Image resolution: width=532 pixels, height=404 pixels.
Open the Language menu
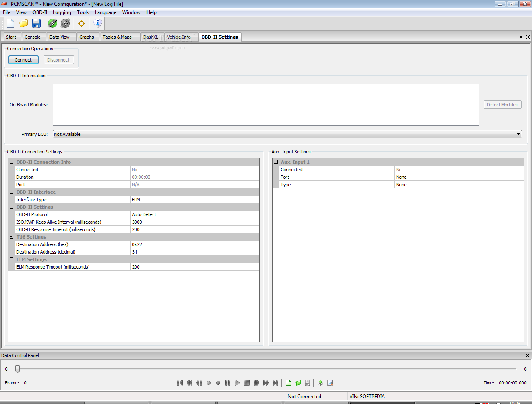click(x=106, y=12)
